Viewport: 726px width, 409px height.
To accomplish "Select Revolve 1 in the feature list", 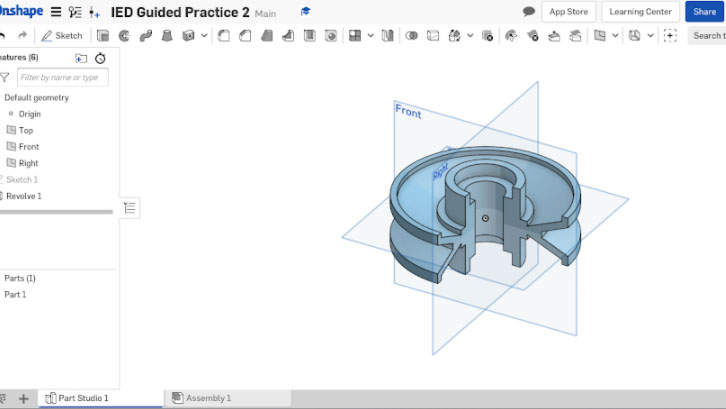I will click(24, 196).
